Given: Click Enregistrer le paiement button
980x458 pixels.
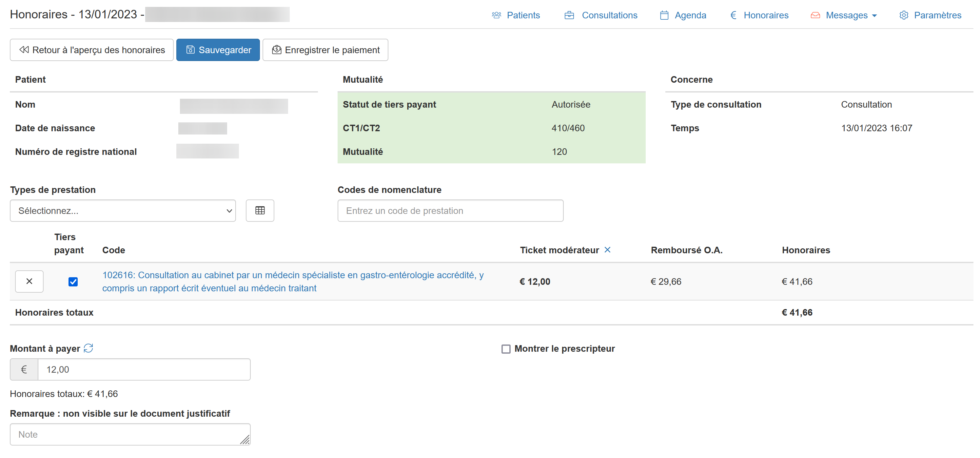Looking at the screenshot, I should click(325, 50).
